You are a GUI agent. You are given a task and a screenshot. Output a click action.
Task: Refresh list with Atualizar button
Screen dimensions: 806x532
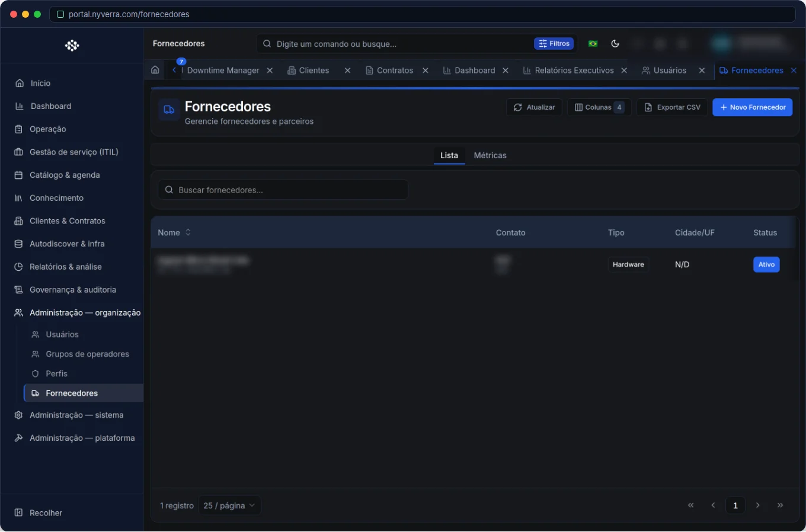[534, 107]
